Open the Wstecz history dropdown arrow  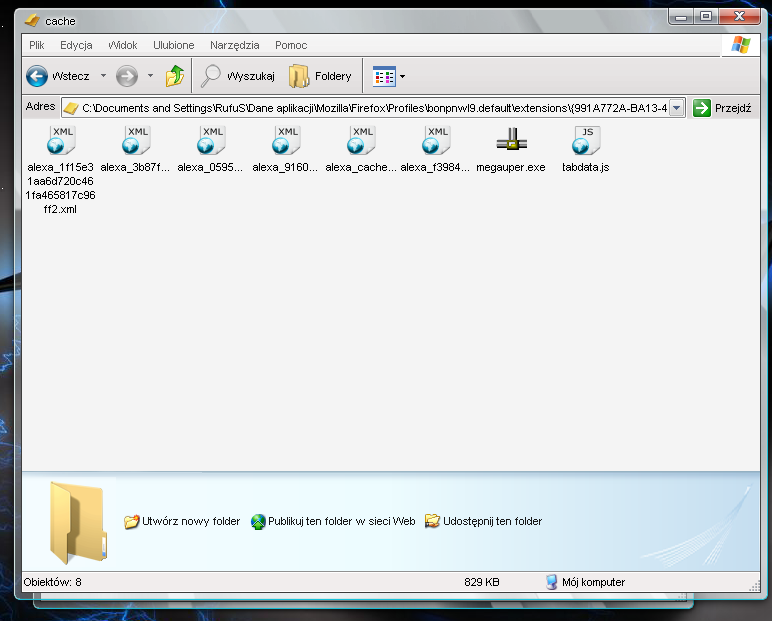coord(103,76)
